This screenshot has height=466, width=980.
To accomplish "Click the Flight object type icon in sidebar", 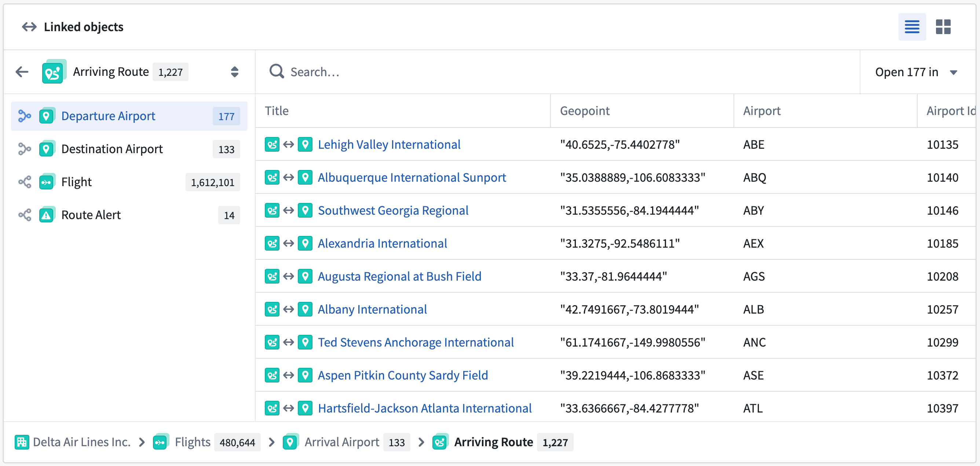I will pyautogui.click(x=47, y=182).
